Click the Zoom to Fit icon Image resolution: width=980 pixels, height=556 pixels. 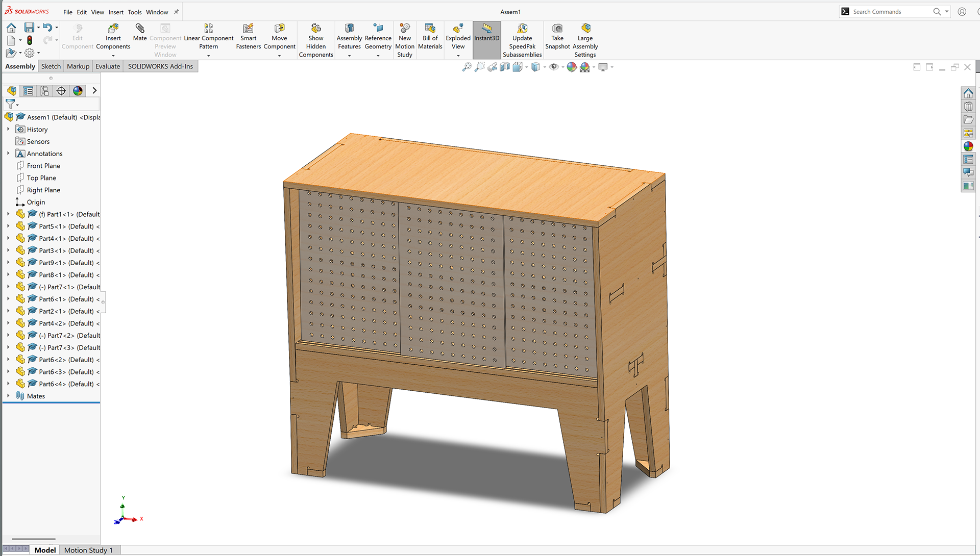467,67
